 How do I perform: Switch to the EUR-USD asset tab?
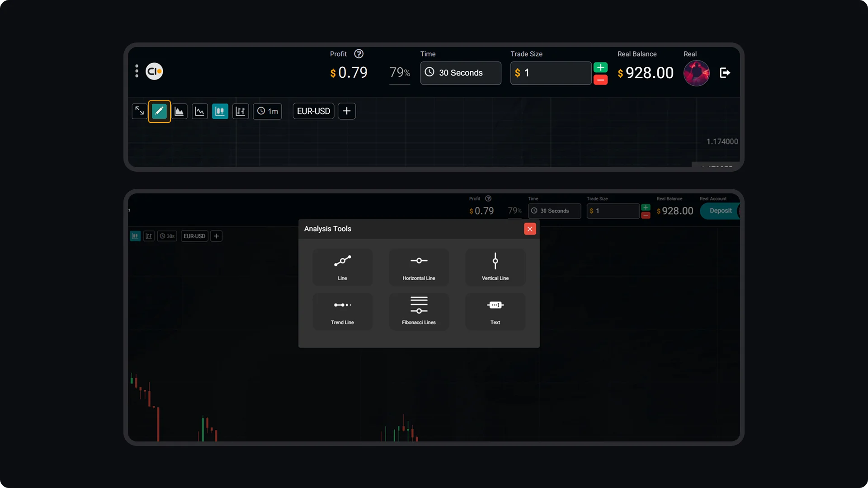pyautogui.click(x=313, y=111)
